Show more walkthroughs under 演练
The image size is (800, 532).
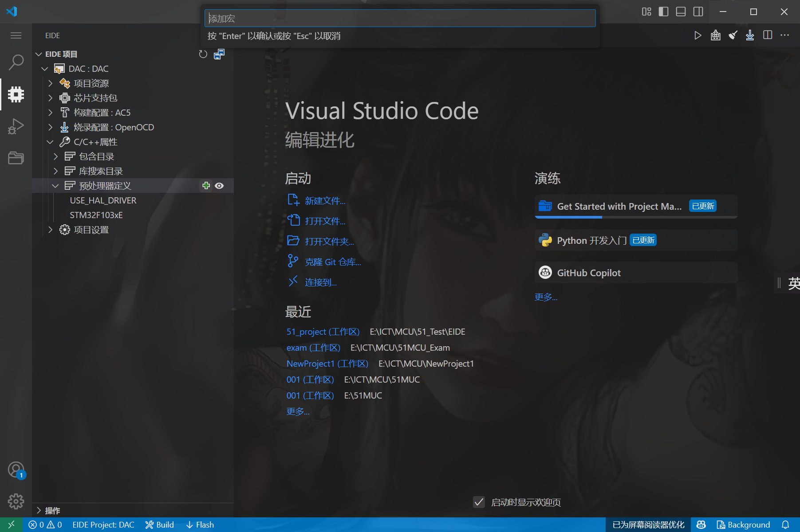click(546, 297)
